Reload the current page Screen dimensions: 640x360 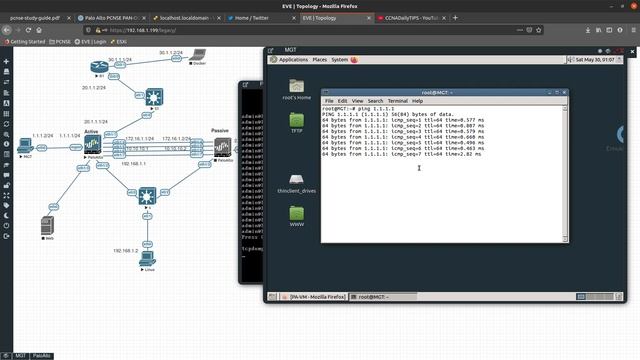pyautogui.click(x=28, y=30)
